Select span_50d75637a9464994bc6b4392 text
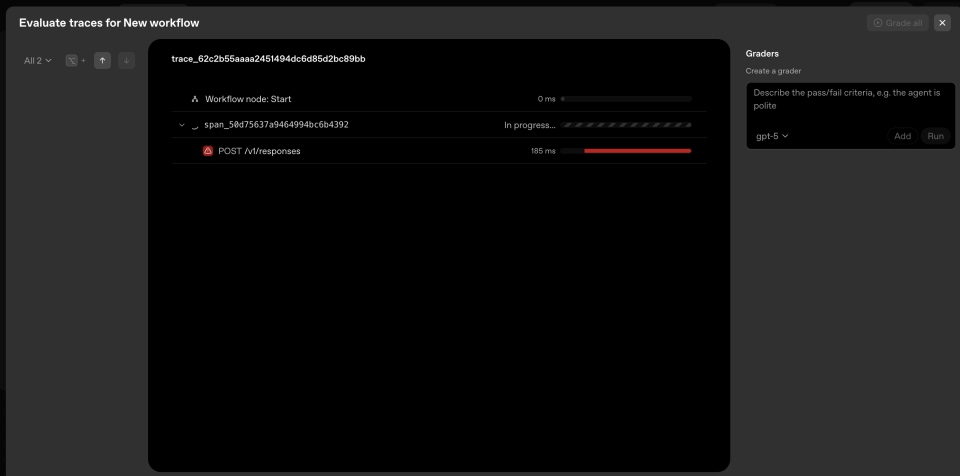Image resolution: width=960 pixels, height=476 pixels. point(276,124)
